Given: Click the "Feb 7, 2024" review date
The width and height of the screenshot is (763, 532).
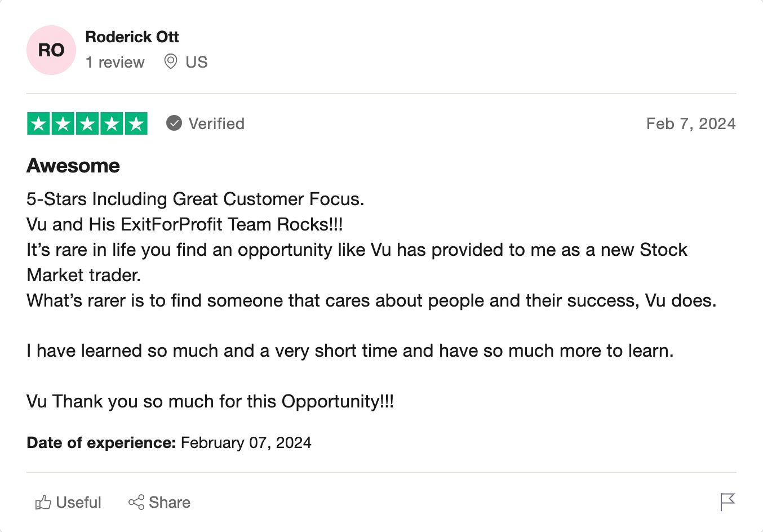Looking at the screenshot, I should [691, 123].
